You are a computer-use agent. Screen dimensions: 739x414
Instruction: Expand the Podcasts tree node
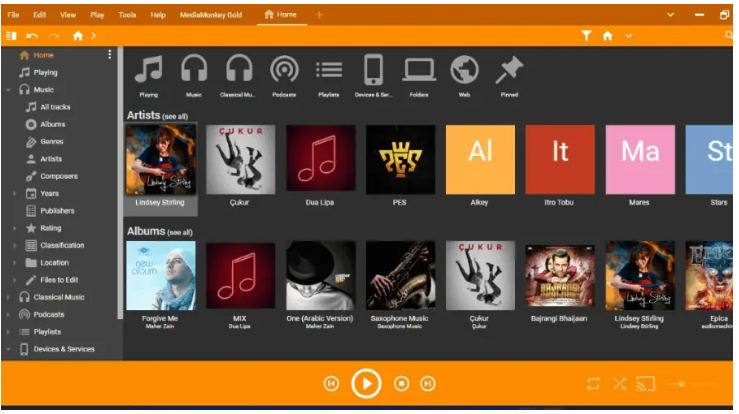[x=8, y=315]
